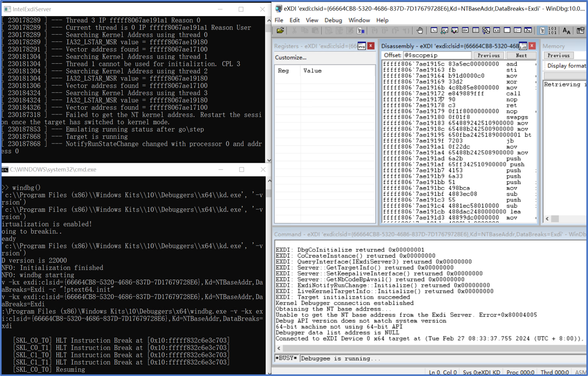Click the Command window horizontal scrollbar
588x376 pixels.
coord(430,348)
